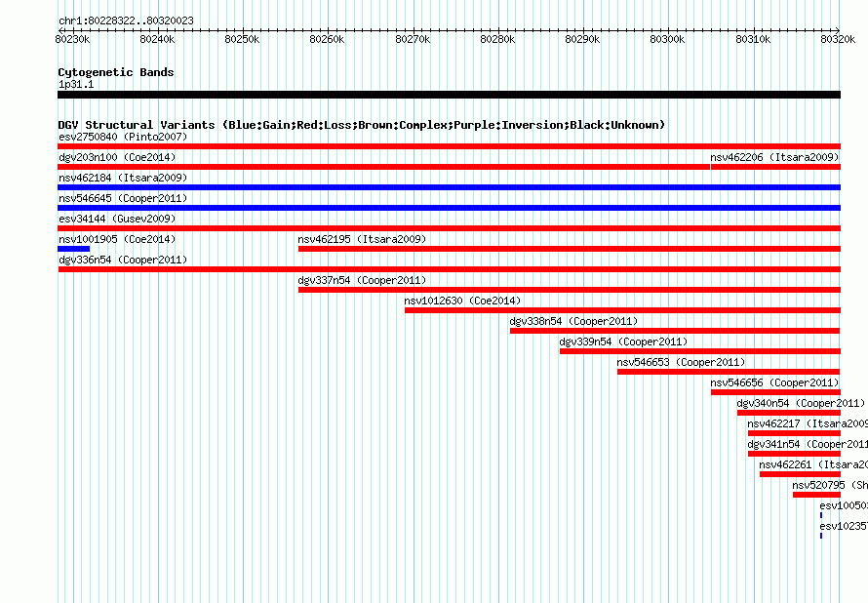Image resolution: width=868 pixels, height=603 pixels.
Task: Click the esv2750840 (Pinto2007) variant label
Action: [x=123, y=137]
